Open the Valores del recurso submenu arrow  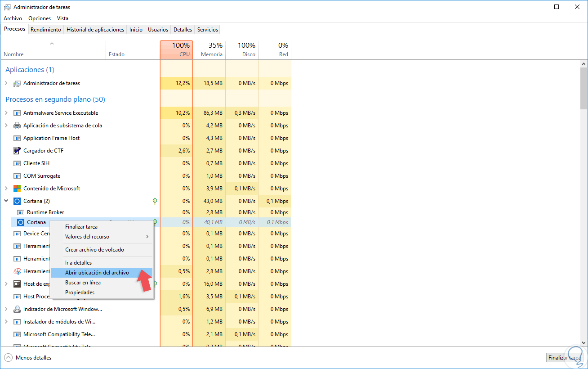(x=147, y=237)
